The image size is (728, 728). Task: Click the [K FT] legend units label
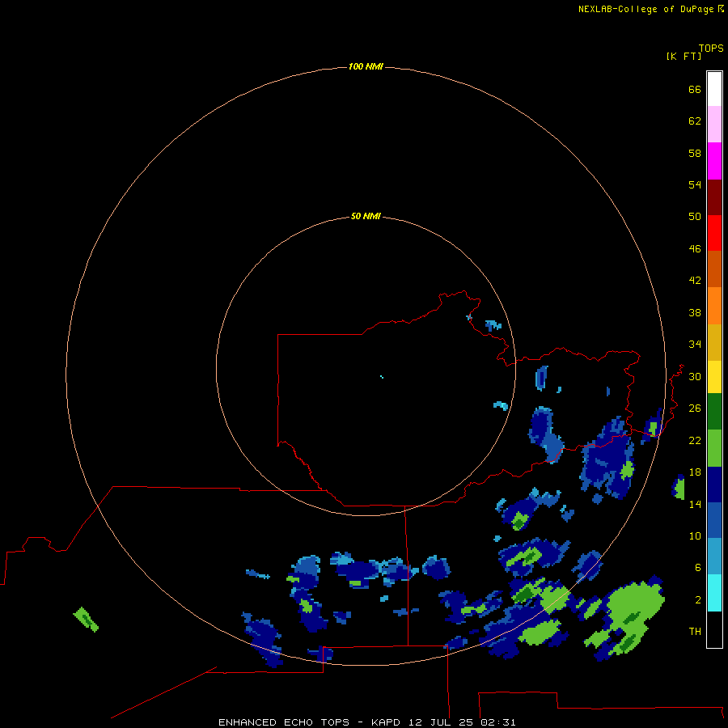click(x=684, y=56)
